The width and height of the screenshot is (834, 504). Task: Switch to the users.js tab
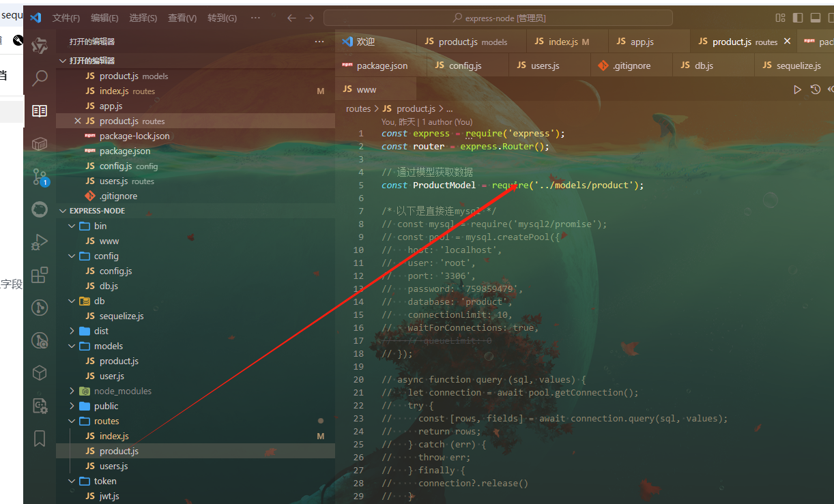549,65
